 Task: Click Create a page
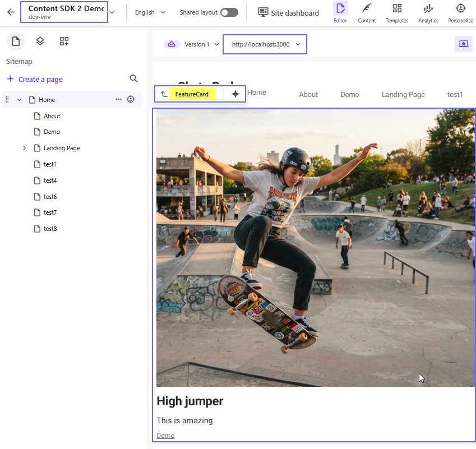(35, 79)
